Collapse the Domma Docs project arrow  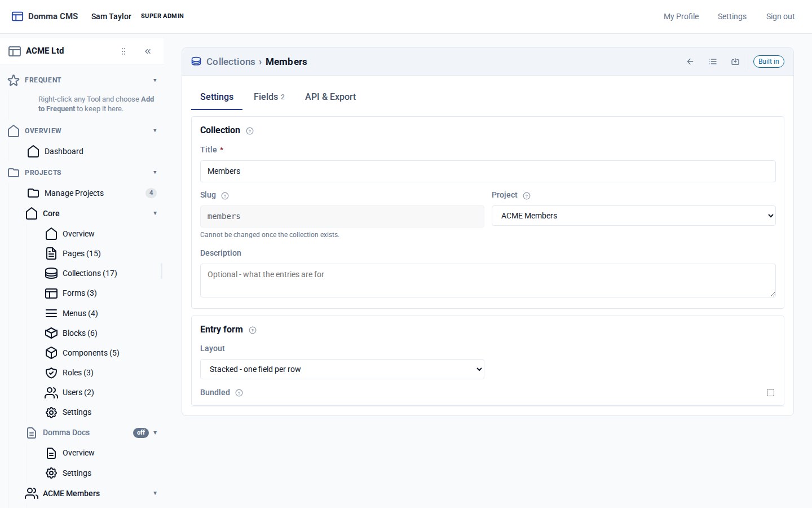(155, 433)
